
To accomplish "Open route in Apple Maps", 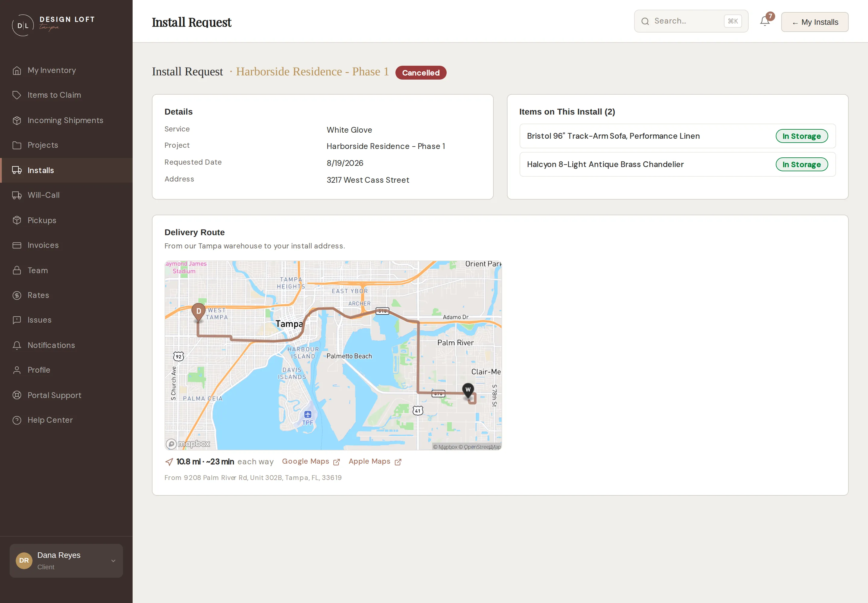I will [x=375, y=461].
